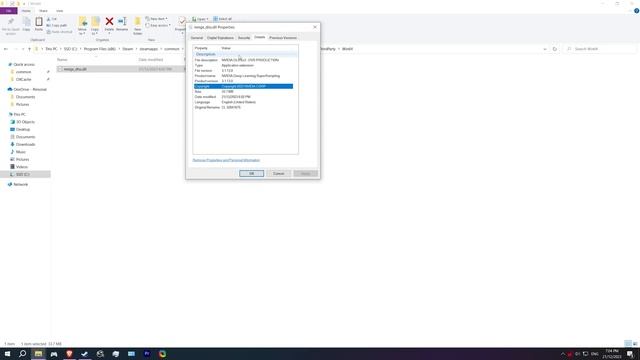Click the Copy icon in the ribbon
The height and width of the screenshot is (360, 640).
pyautogui.click(x=27, y=24)
